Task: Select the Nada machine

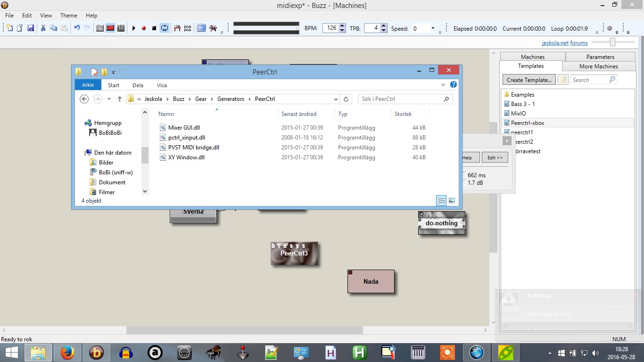Action: [371, 281]
